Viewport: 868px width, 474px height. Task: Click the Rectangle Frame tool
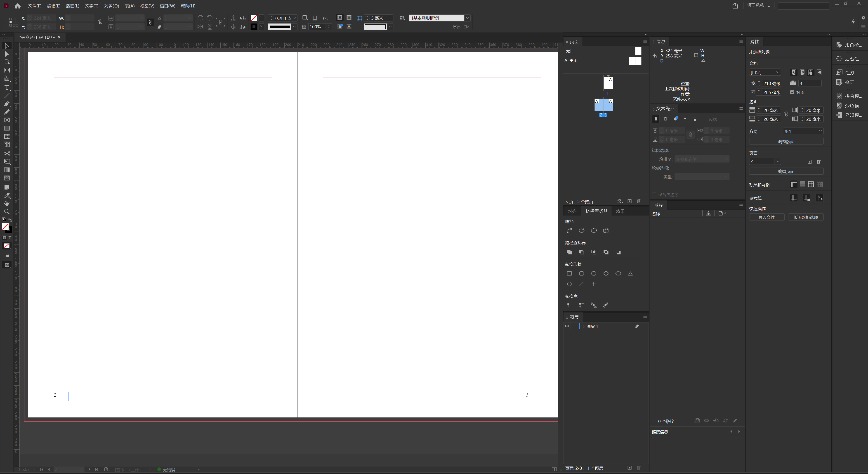coord(7,120)
